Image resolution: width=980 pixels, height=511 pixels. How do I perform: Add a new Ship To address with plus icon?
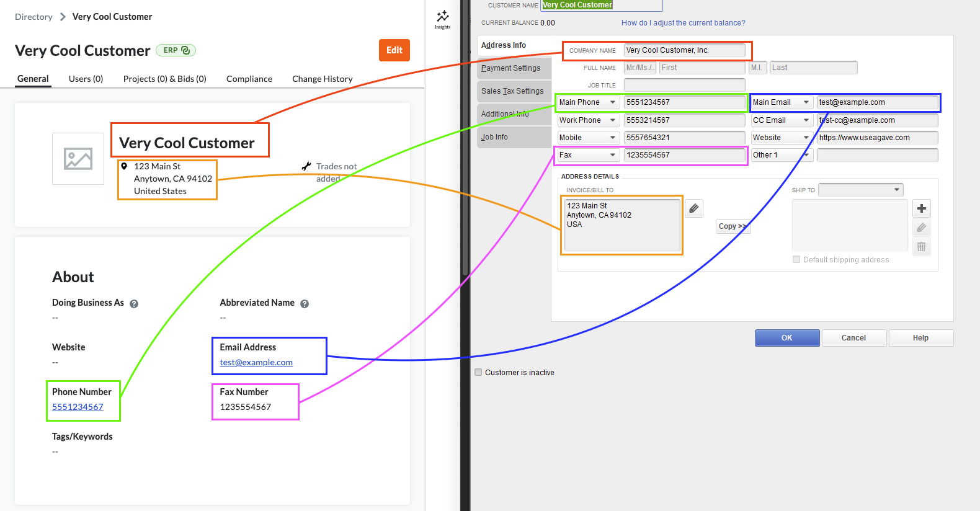click(921, 208)
